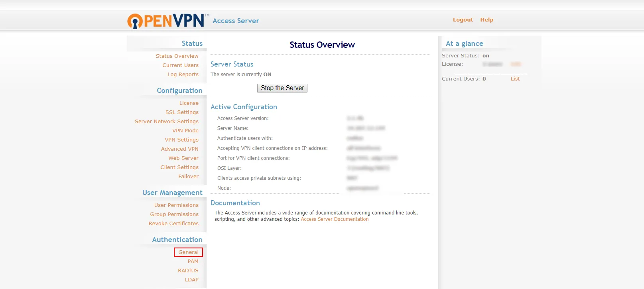Open VPN Settings page
The width and height of the screenshot is (644, 289).
pyautogui.click(x=181, y=140)
